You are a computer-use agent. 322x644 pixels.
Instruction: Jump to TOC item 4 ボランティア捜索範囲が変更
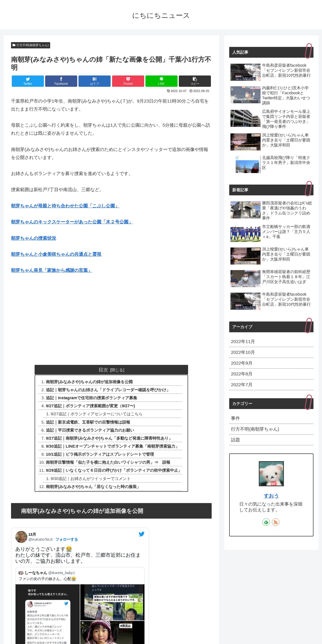coord(90,406)
